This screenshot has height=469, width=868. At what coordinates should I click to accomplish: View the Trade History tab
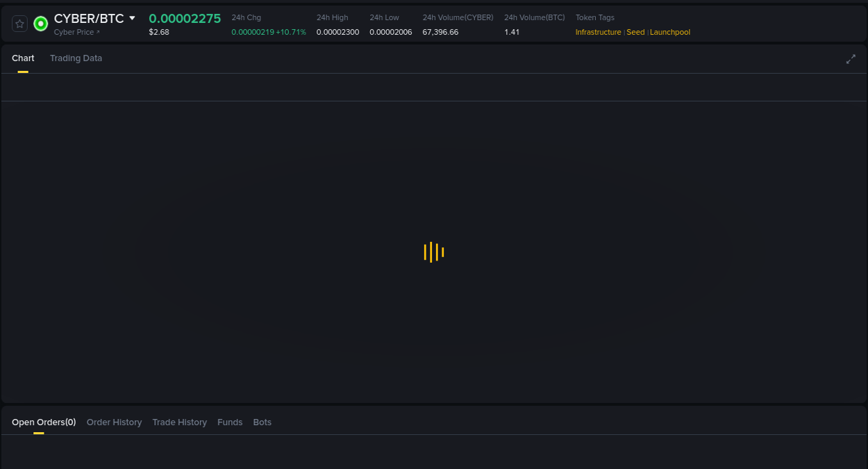click(x=179, y=422)
